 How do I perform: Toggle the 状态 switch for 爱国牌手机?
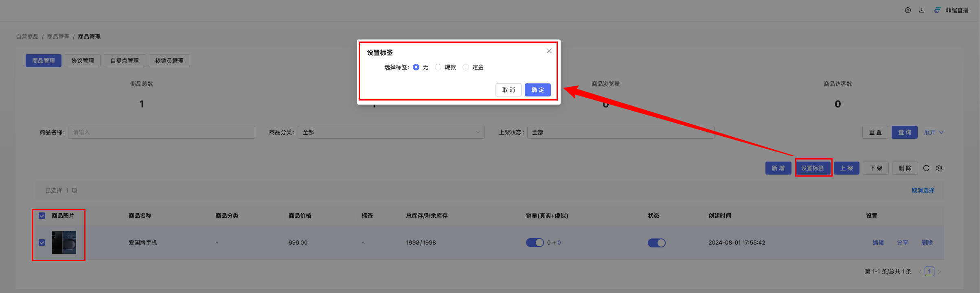[x=656, y=243]
